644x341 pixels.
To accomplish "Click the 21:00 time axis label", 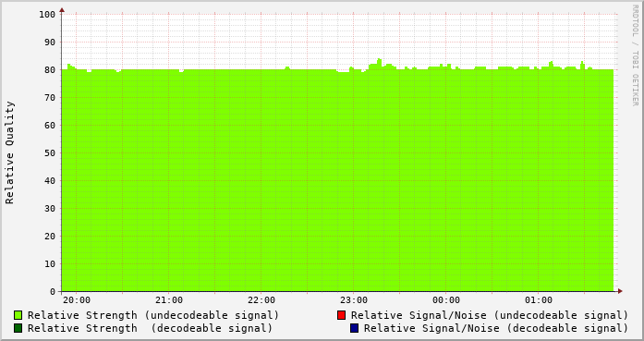I will pos(169,300).
